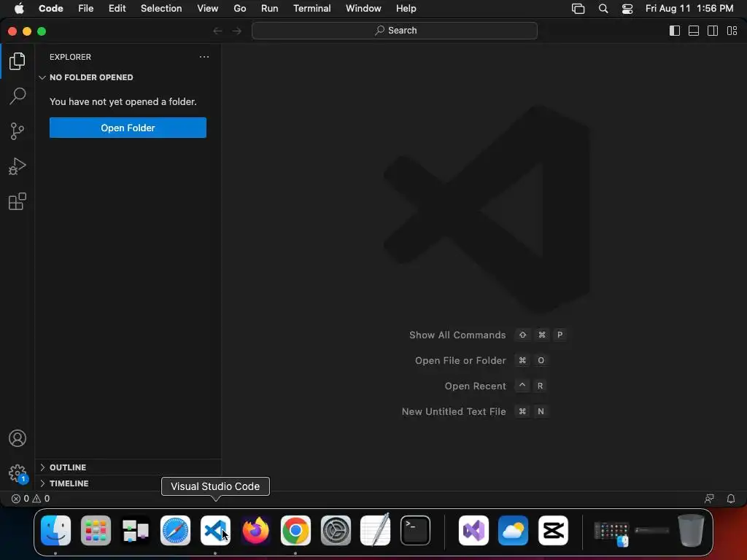The height and width of the screenshot is (560, 747).
Task: Open the Accounts menu icon
Action: point(18,438)
